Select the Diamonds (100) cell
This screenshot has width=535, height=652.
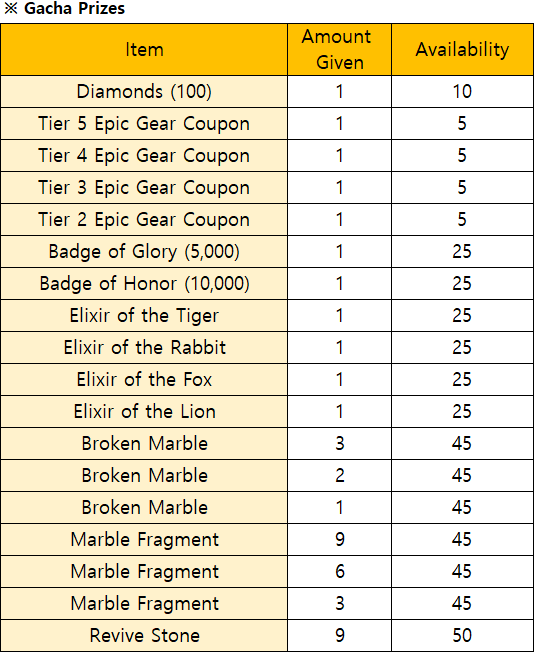tap(144, 91)
